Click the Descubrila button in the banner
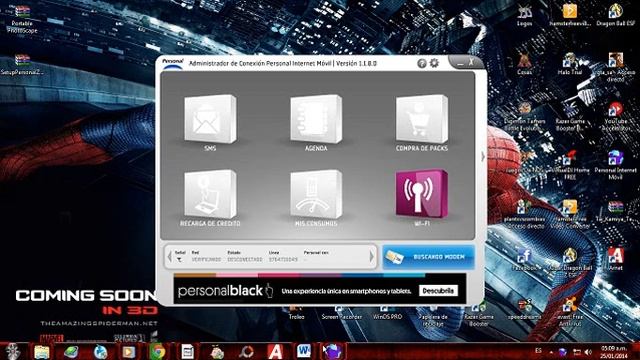 (438, 291)
